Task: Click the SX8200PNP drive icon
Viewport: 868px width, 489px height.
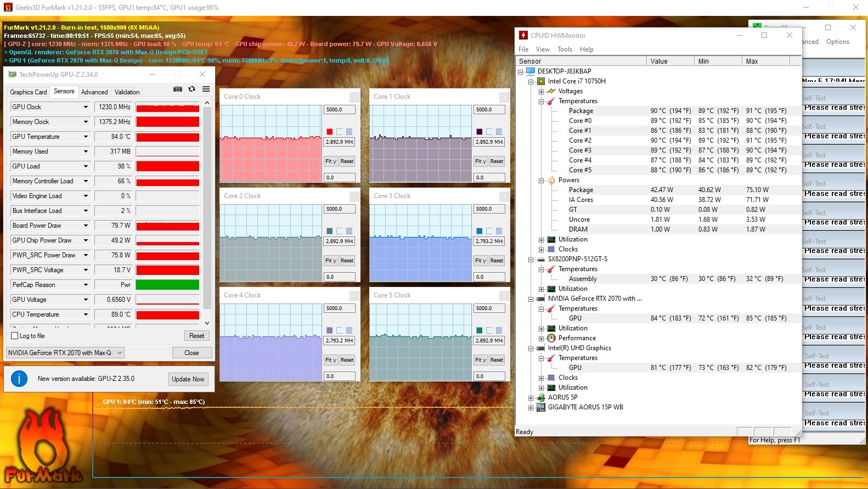Action: pyautogui.click(x=541, y=259)
